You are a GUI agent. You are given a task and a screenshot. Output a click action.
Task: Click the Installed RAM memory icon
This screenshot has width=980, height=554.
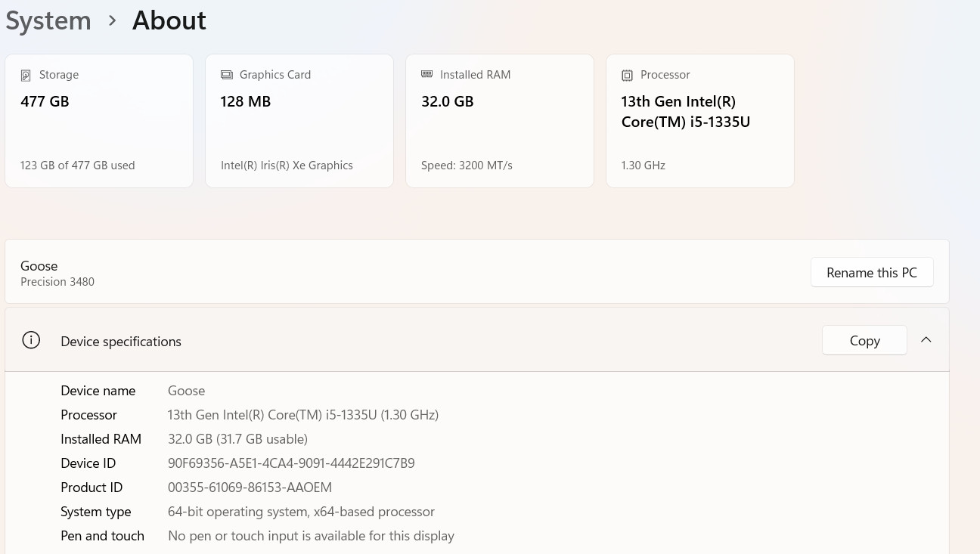click(x=426, y=74)
